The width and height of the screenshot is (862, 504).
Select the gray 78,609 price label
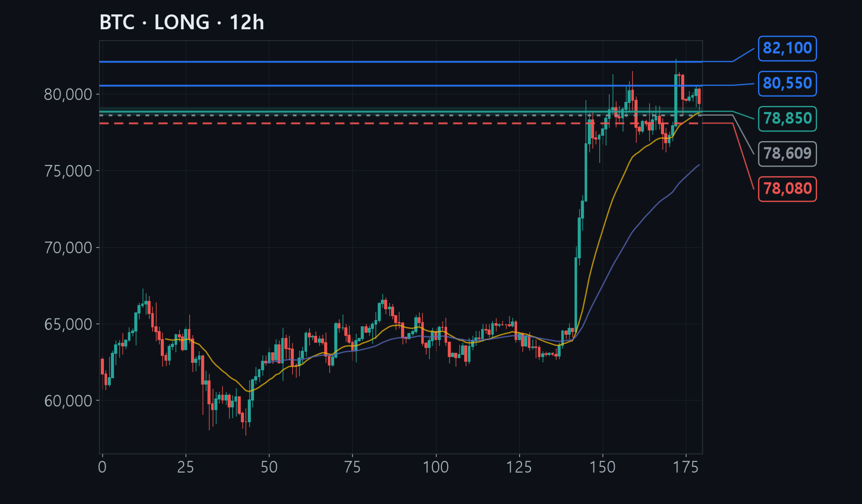pos(787,153)
